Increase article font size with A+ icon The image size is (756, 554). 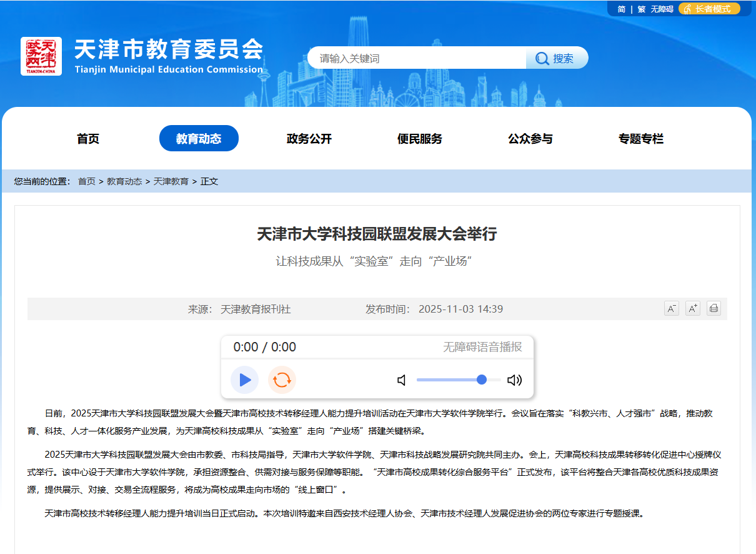click(693, 308)
